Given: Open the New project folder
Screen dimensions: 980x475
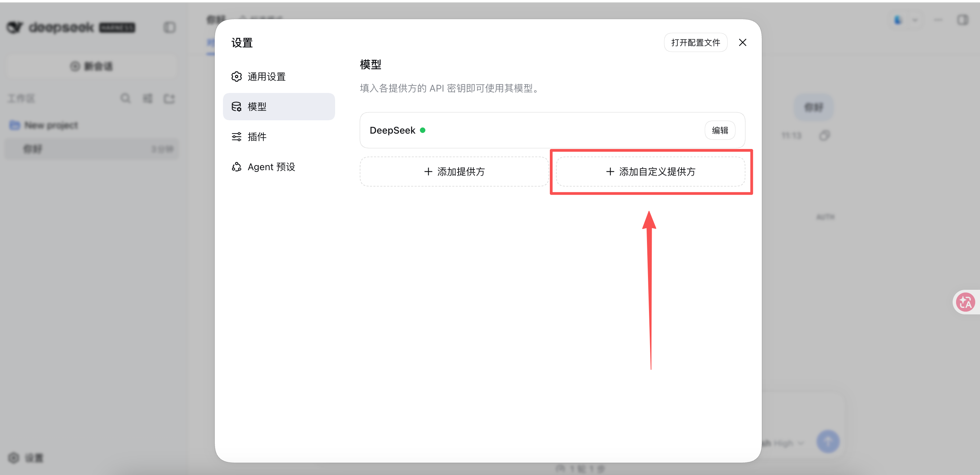Looking at the screenshot, I should tap(44, 125).
